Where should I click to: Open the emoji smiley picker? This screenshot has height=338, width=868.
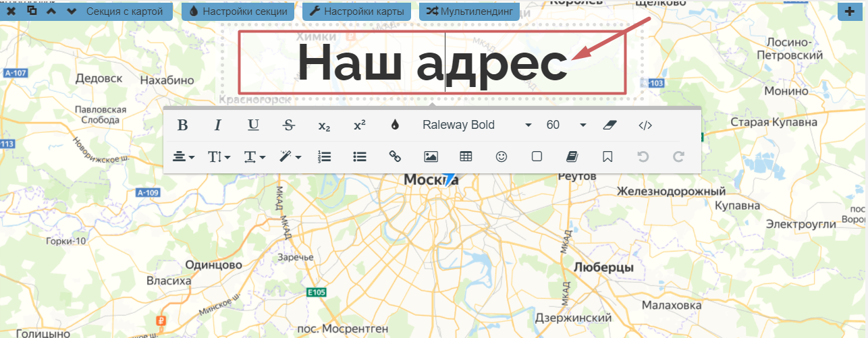(501, 157)
